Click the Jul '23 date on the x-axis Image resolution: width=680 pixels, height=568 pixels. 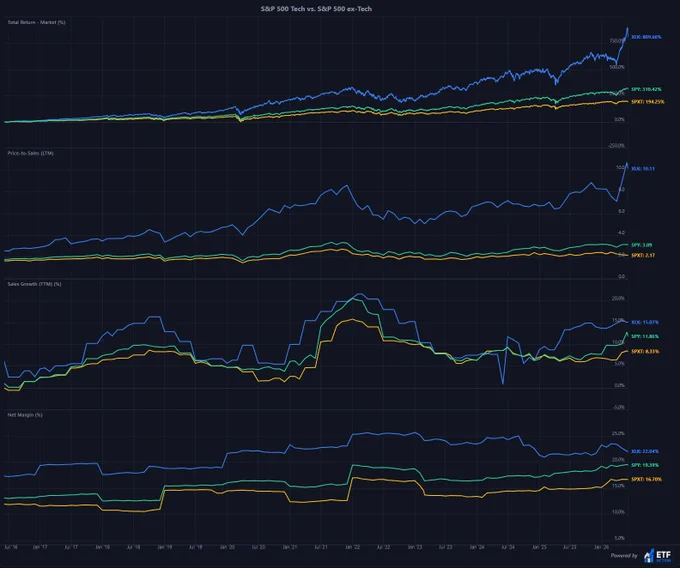(x=445, y=547)
